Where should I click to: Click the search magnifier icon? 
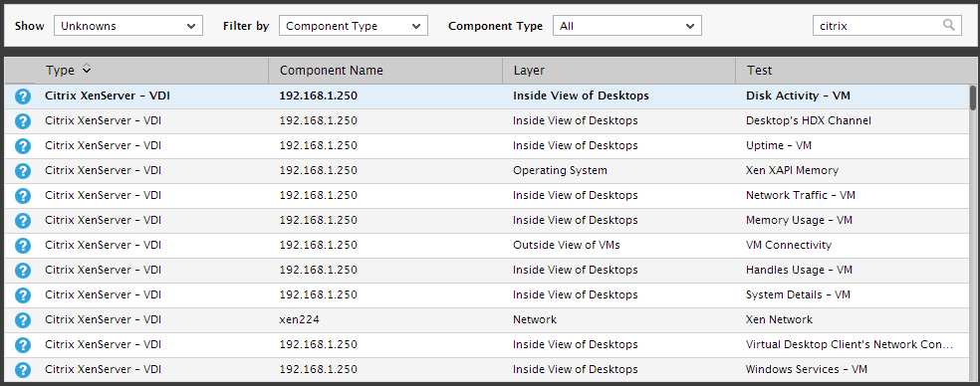pos(949,26)
